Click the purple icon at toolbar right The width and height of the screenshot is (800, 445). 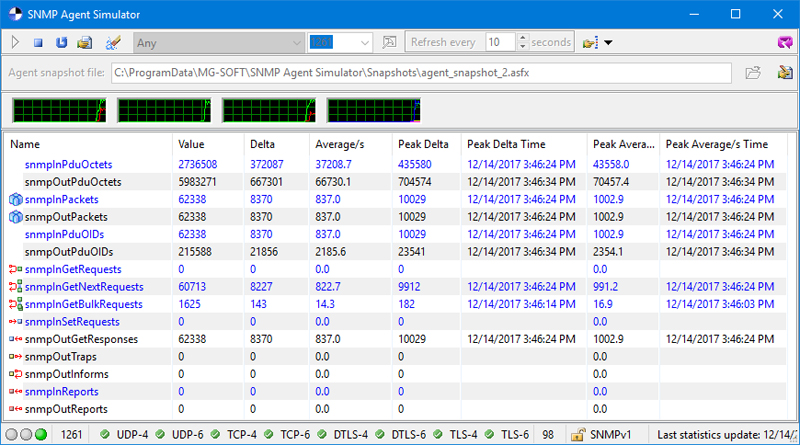[x=785, y=42]
